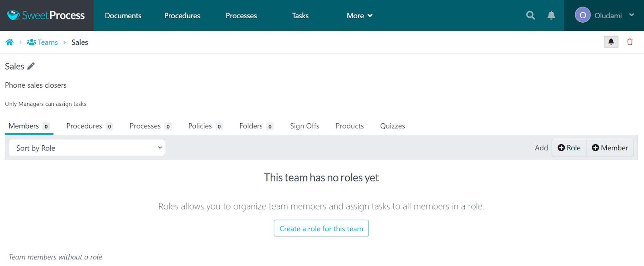Switch to the Sign Offs tab

304,126
